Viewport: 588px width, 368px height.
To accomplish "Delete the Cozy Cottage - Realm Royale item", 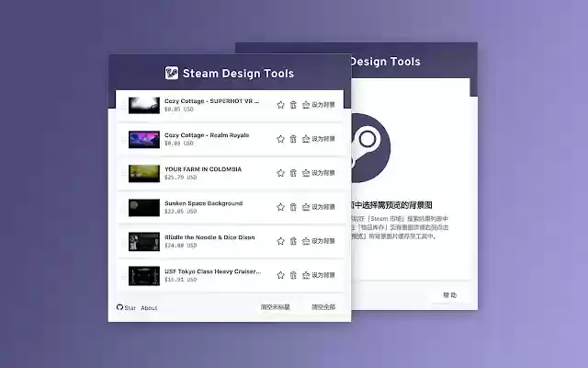I will coord(293,139).
